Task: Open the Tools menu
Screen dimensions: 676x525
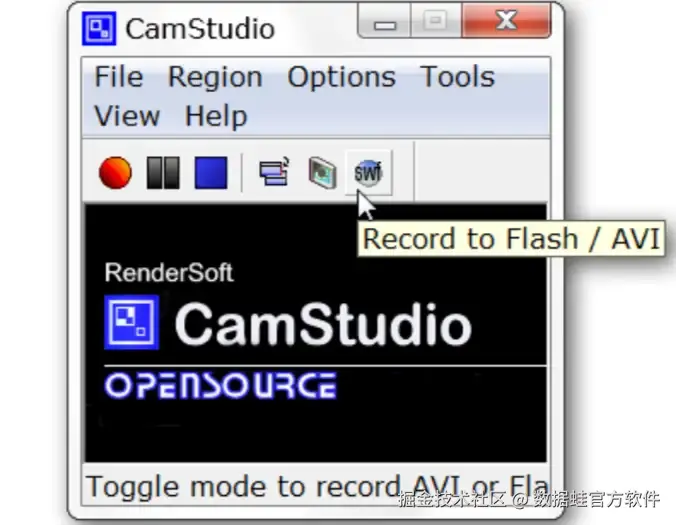Action: [x=457, y=77]
